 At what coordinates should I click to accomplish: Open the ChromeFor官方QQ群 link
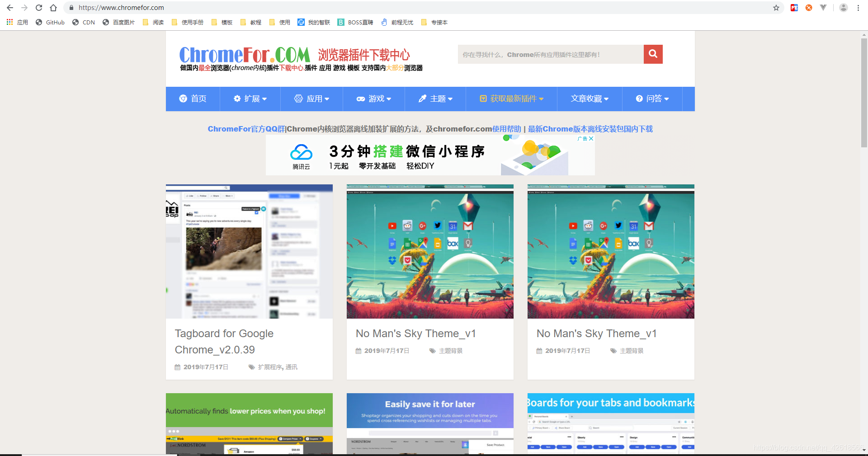pos(246,129)
